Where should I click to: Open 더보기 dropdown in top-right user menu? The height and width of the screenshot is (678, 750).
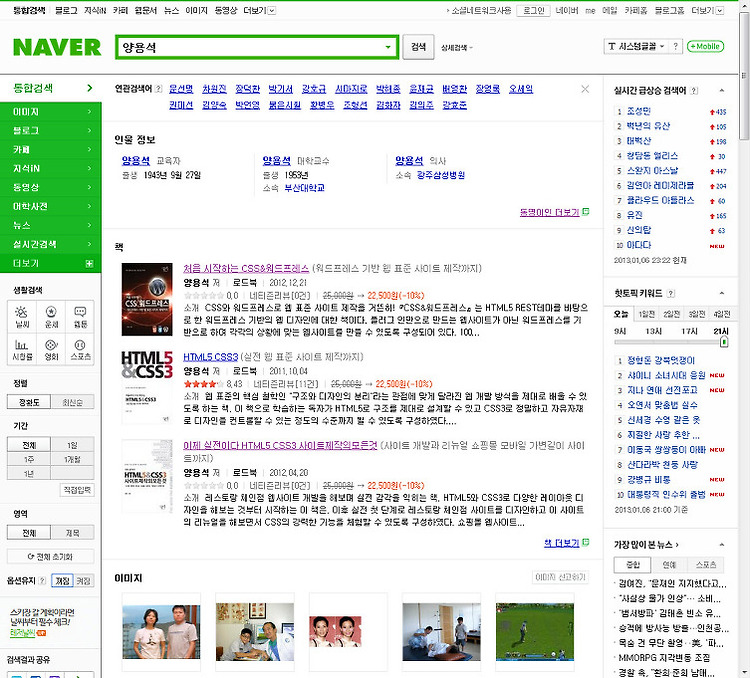pos(707,10)
